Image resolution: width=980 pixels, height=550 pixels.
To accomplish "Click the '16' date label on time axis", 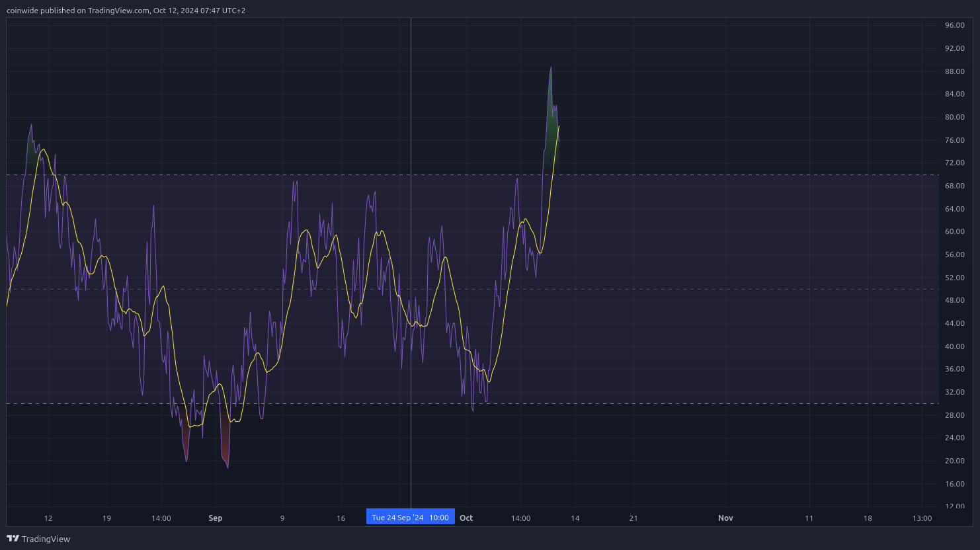I will pos(341,518).
